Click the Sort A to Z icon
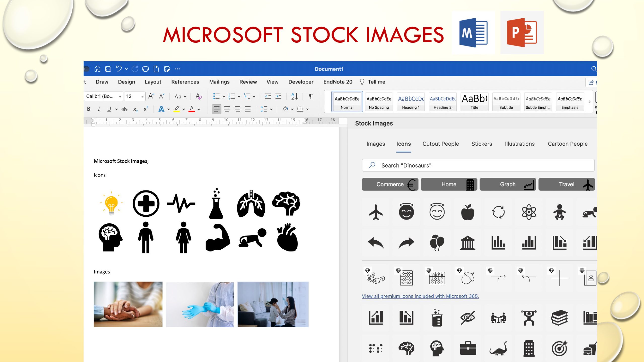This screenshot has width=644, height=362. (294, 96)
